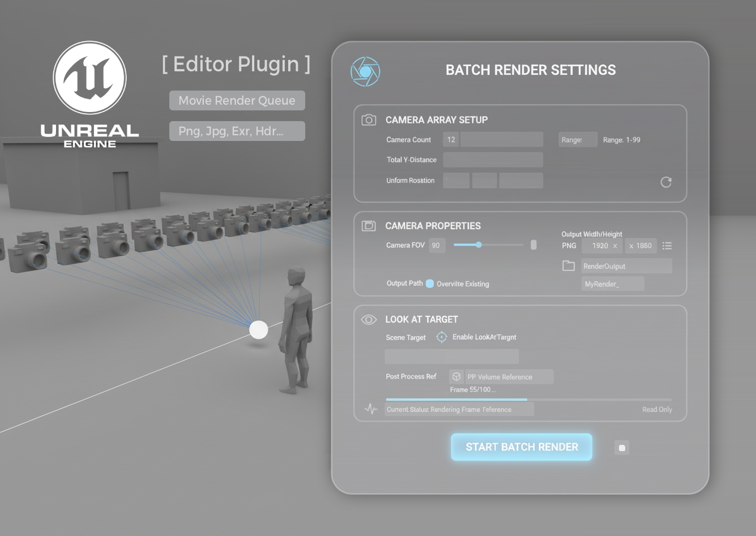Click the Png, Jpg, Exr, Hdr formats tag
Screen dimensions: 756x536
pos(237,131)
